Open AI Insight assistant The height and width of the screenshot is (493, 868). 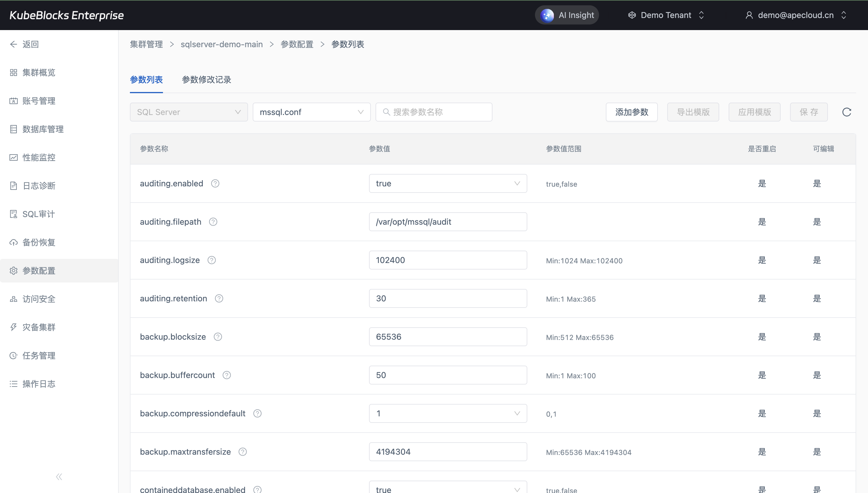[x=567, y=15]
